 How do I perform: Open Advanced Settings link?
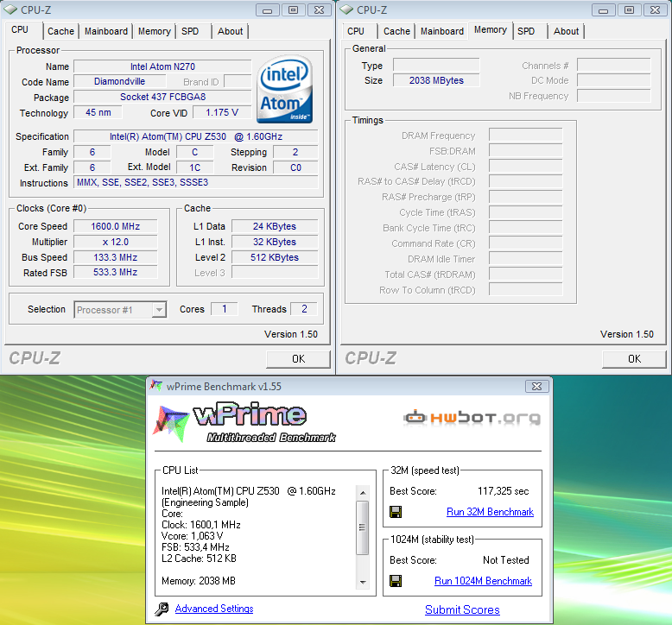click(x=214, y=609)
